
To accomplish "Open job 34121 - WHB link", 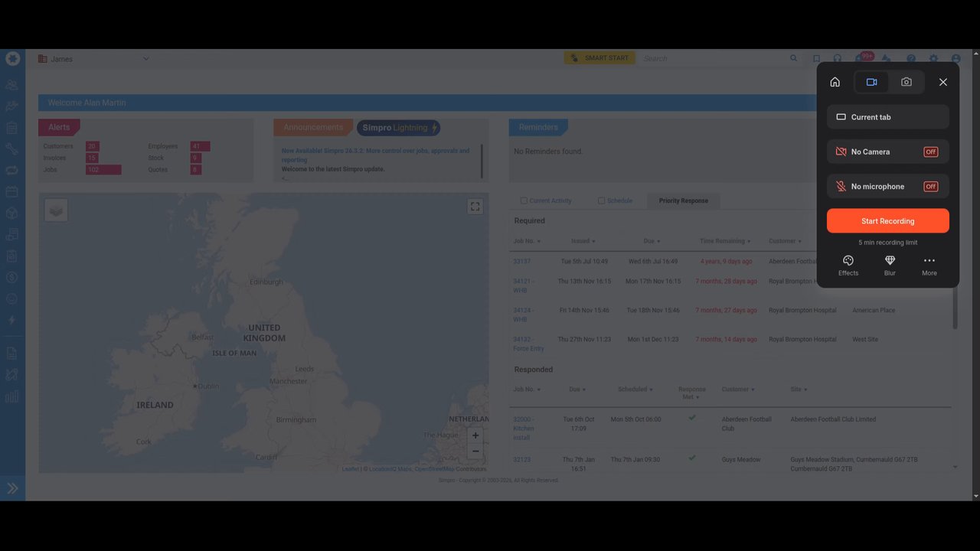I will 524,285.
